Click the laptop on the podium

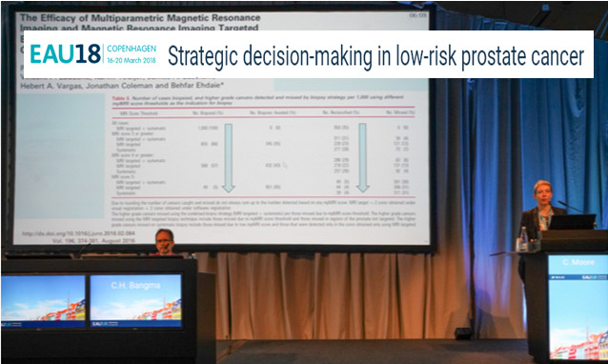click(x=572, y=222)
